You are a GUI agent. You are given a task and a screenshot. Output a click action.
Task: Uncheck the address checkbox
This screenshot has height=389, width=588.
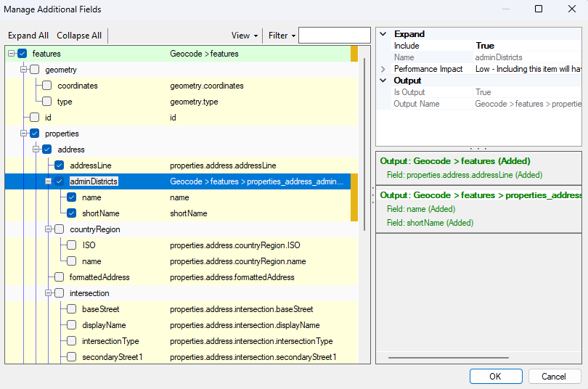pos(47,150)
